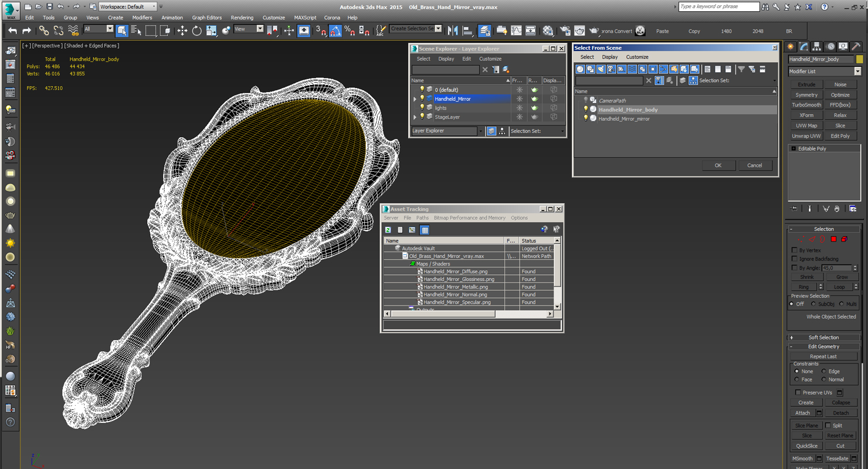Click the OK button in Select From Scene
Screen dimensions: 868x469
coord(718,165)
